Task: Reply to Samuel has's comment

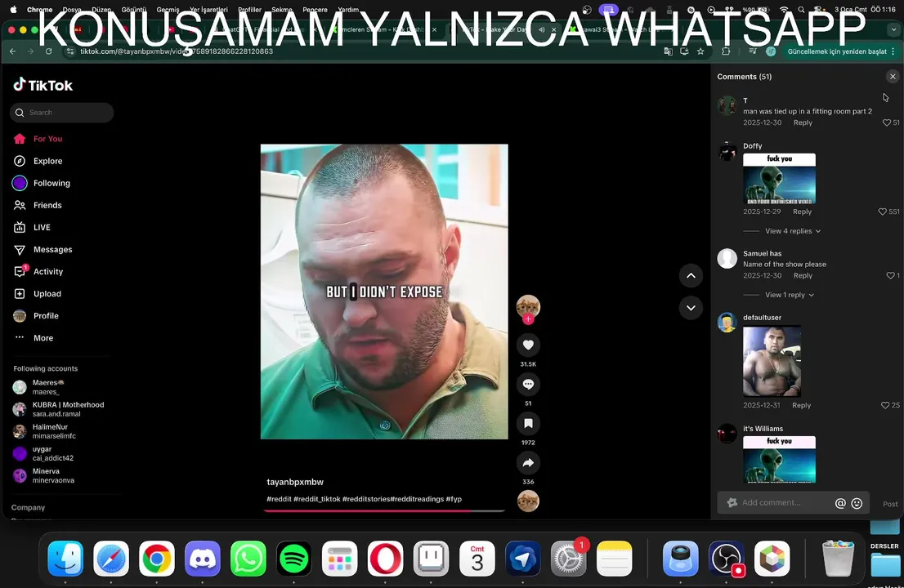Action: 803,276
